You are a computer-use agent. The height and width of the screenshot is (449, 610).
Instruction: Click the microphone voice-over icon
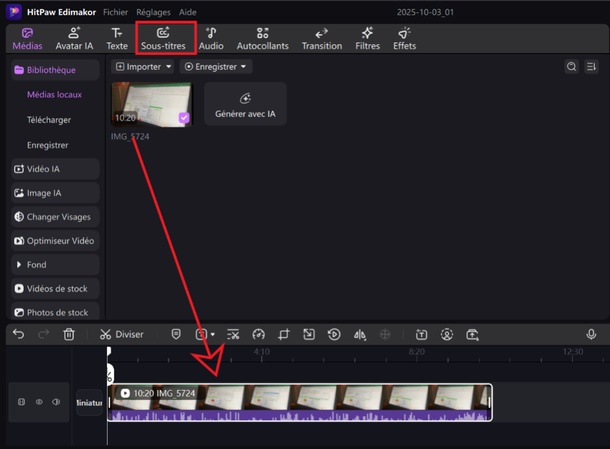pyautogui.click(x=591, y=334)
